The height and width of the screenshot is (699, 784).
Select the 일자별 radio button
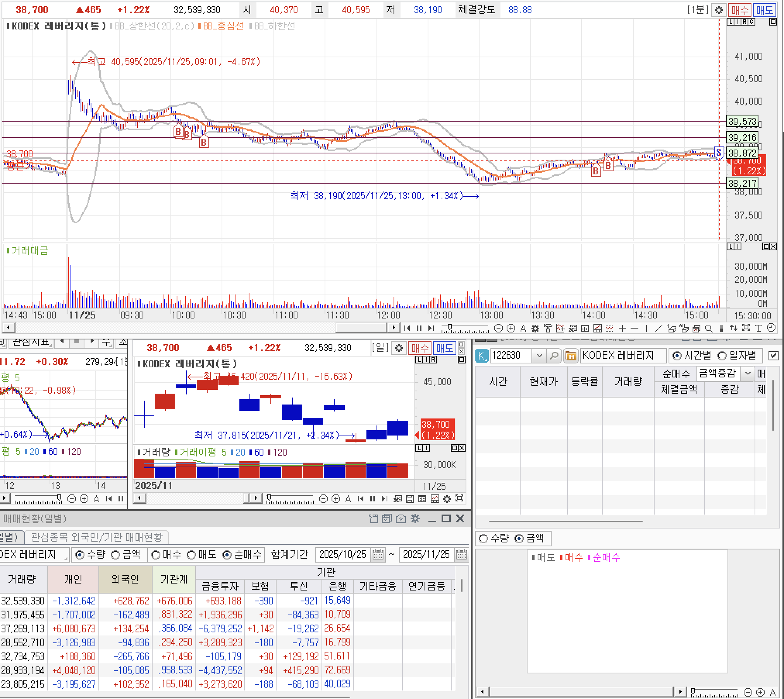[x=722, y=355]
